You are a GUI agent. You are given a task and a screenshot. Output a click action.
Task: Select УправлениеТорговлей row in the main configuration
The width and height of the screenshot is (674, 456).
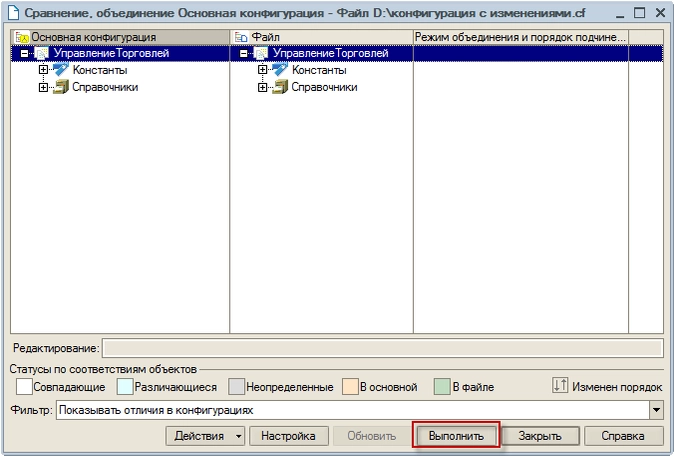pos(111,54)
